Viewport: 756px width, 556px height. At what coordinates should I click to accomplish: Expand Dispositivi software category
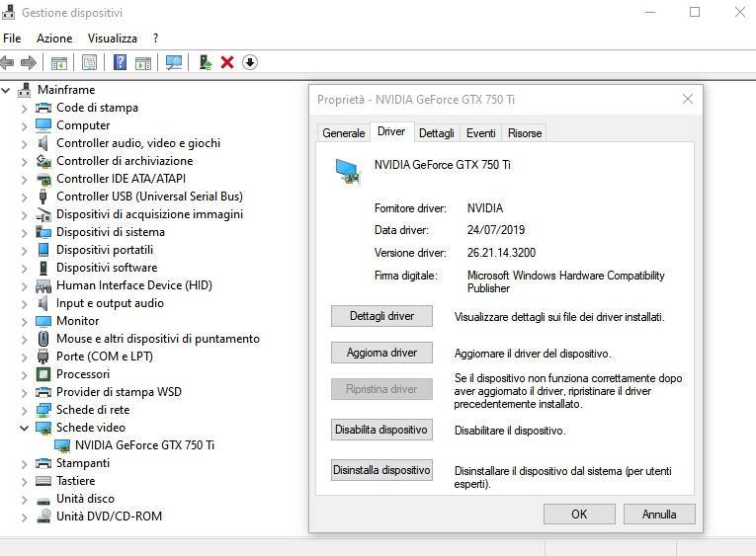click(24, 269)
